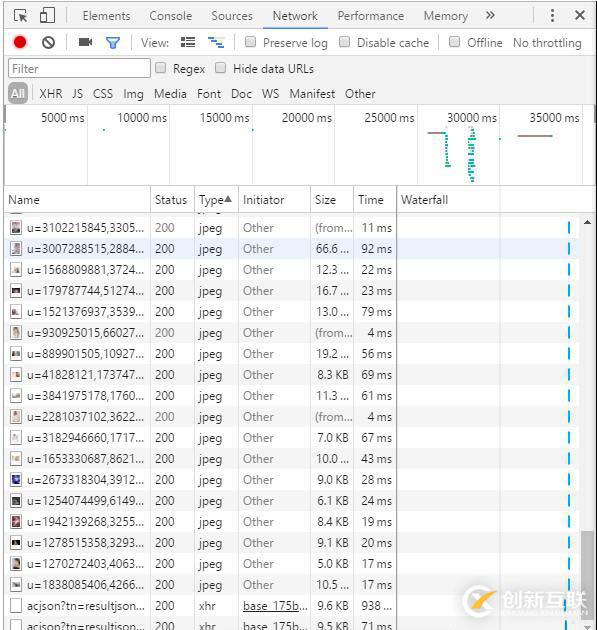This screenshot has height=630, width=597.
Task: Filter requests by Img
Action: pyautogui.click(x=133, y=94)
